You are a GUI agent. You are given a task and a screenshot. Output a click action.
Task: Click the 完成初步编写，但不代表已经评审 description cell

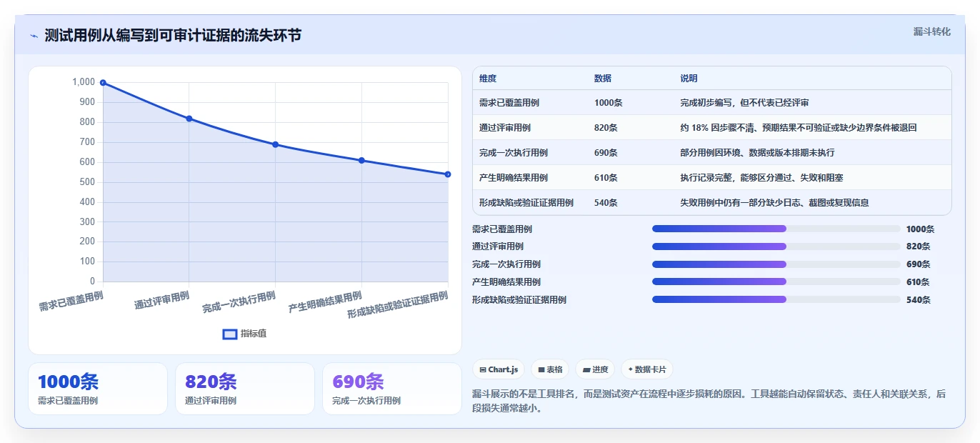click(x=745, y=103)
